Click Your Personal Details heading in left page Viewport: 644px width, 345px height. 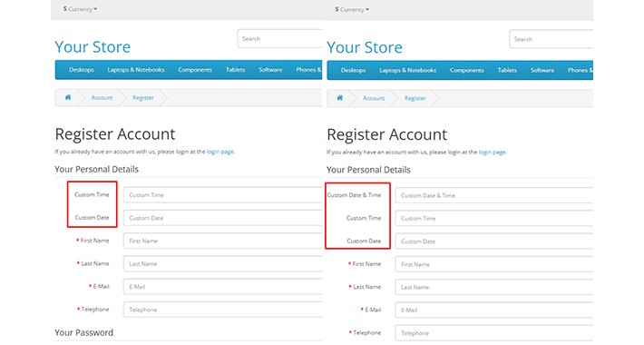96,170
